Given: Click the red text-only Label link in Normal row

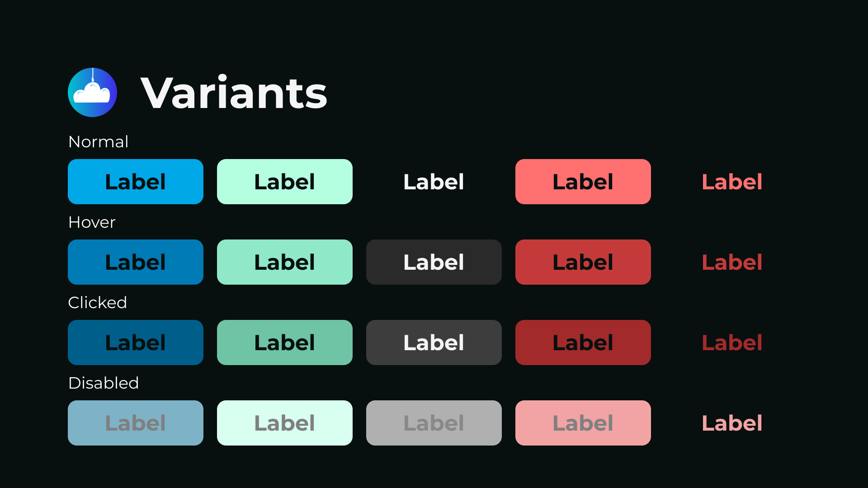Looking at the screenshot, I should point(731,181).
